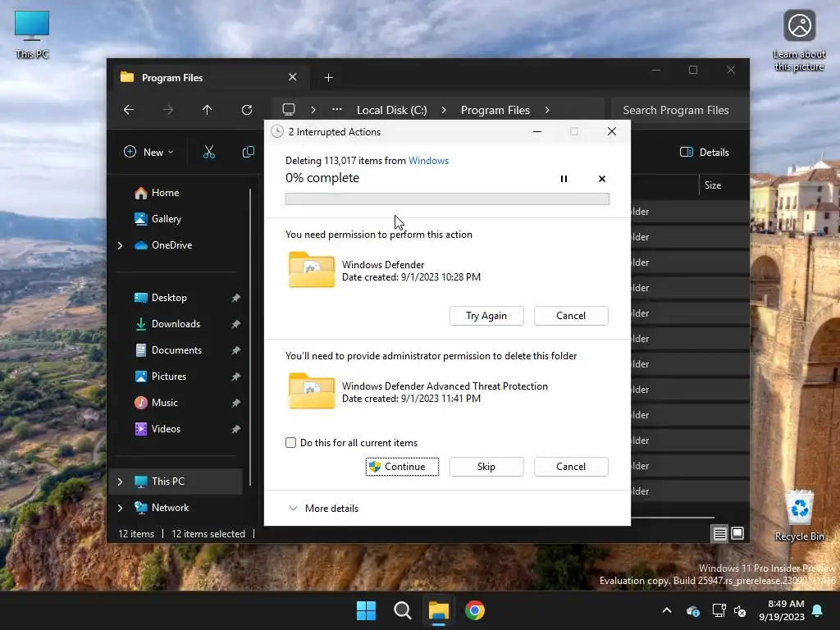Cancel the administrator permission prompt

pyautogui.click(x=571, y=467)
